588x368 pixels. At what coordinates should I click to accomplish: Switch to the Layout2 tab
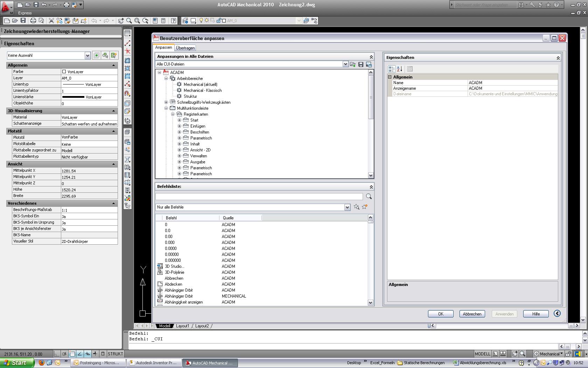click(202, 326)
